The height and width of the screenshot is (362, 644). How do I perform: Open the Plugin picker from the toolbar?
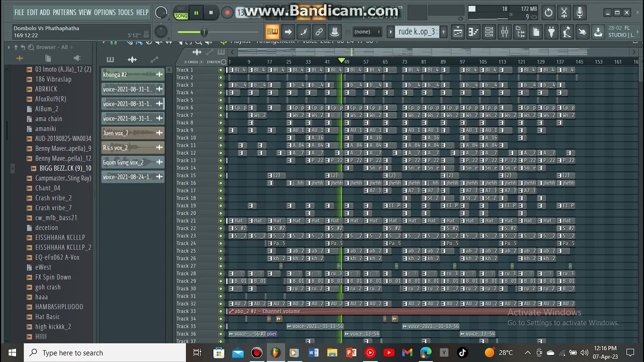pyautogui.click(x=551, y=32)
